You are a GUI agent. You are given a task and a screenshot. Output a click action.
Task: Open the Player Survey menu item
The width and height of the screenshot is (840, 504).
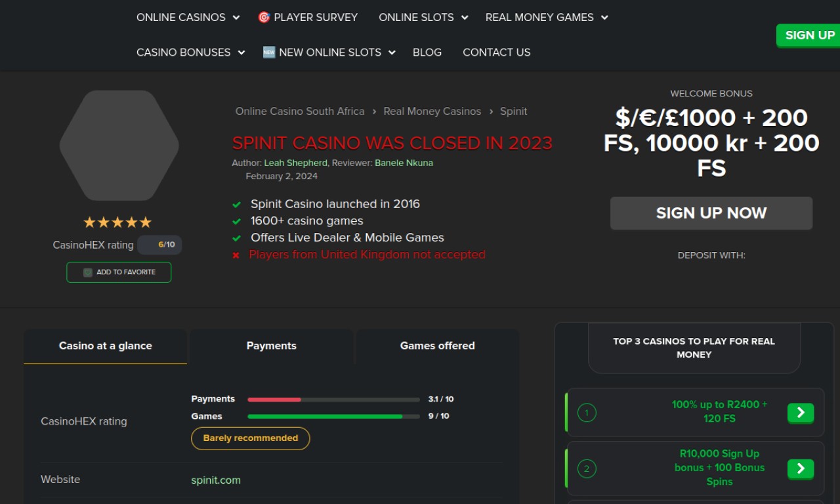click(308, 18)
